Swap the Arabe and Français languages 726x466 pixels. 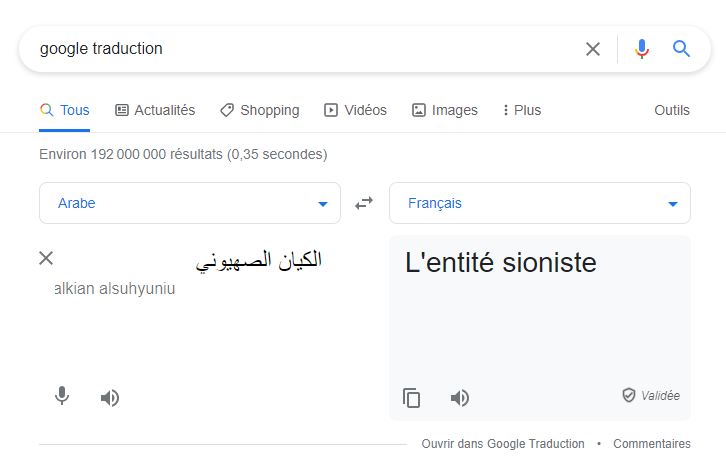click(x=364, y=203)
